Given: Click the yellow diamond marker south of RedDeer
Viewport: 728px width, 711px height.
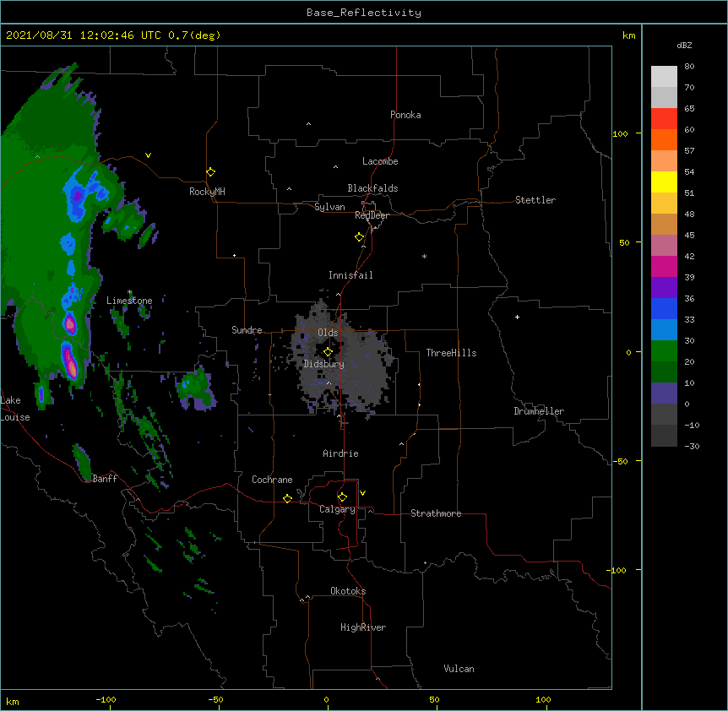Looking at the screenshot, I should [360, 237].
